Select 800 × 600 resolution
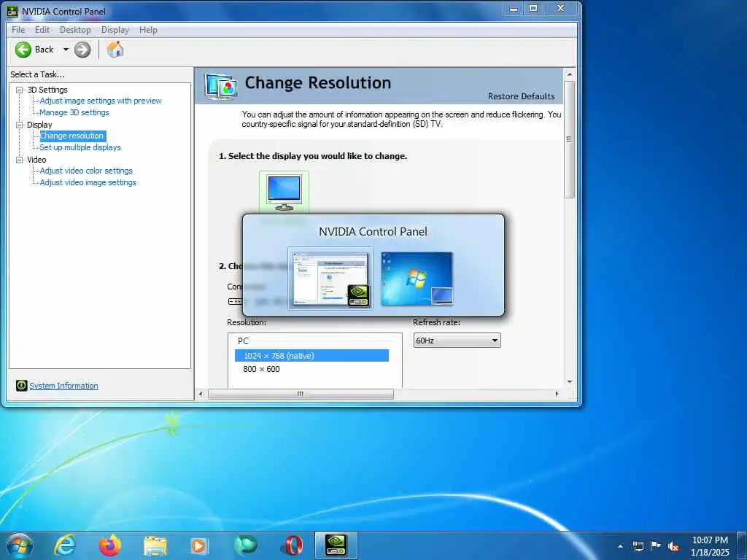Viewport: 747px width, 560px height. (x=262, y=369)
